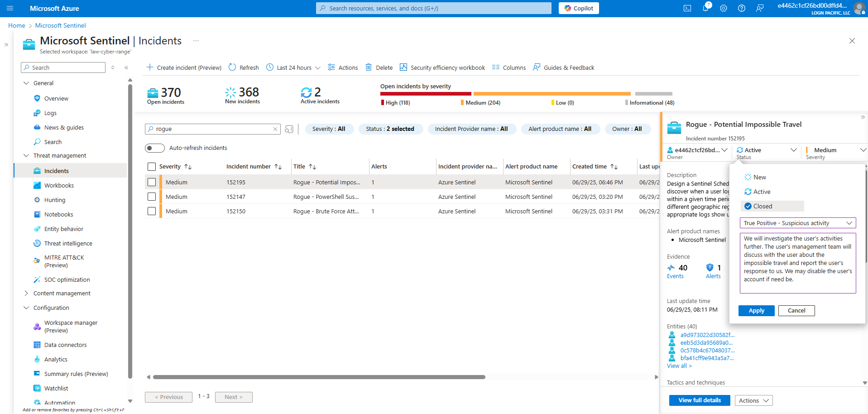This screenshot has height=414, width=868.
Task: Clear the rogue search text
Action: click(x=275, y=129)
